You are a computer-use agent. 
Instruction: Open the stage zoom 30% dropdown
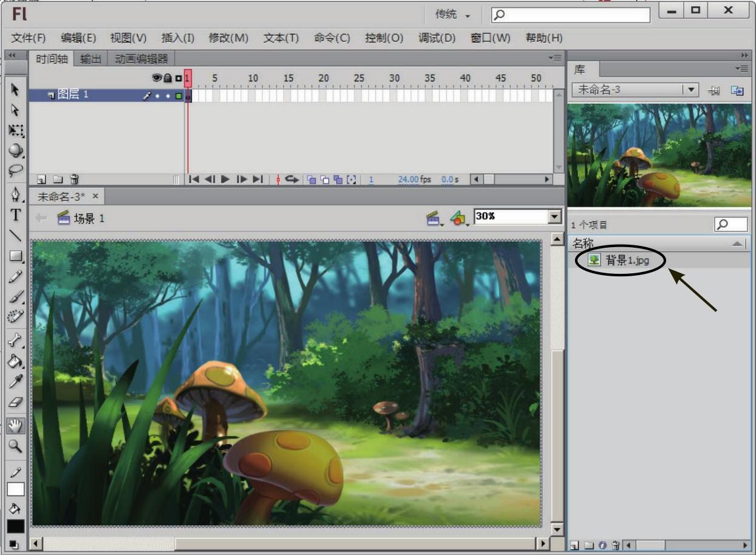coord(554,217)
